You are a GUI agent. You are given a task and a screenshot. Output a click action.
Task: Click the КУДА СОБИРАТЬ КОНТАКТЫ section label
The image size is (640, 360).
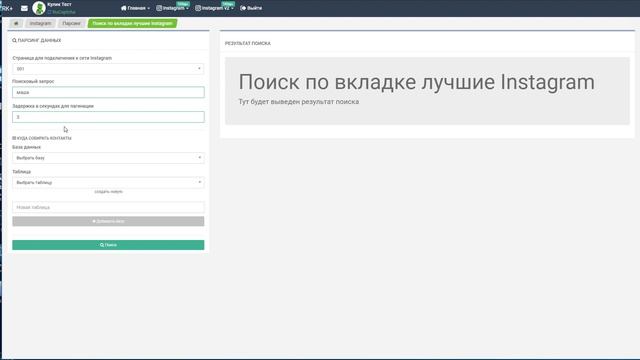[x=42, y=138]
